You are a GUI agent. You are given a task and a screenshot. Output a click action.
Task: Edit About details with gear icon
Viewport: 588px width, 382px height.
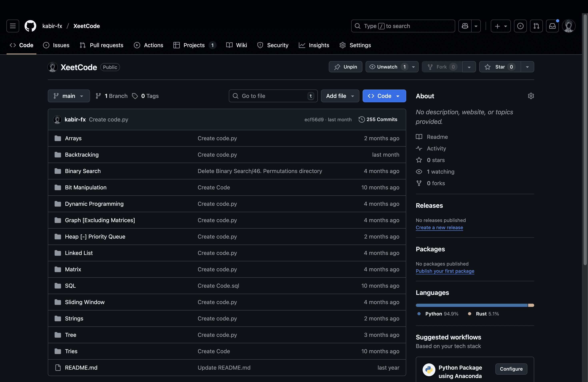click(531, 96)
